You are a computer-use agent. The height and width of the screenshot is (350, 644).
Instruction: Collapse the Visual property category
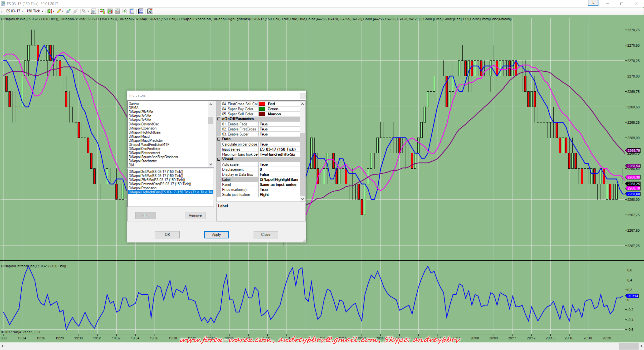tap(219, 159)
